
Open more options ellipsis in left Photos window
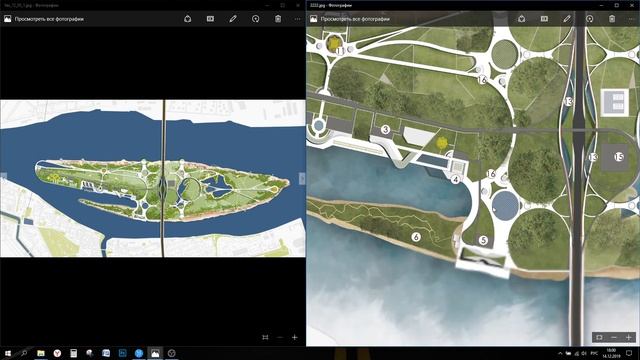298,19
